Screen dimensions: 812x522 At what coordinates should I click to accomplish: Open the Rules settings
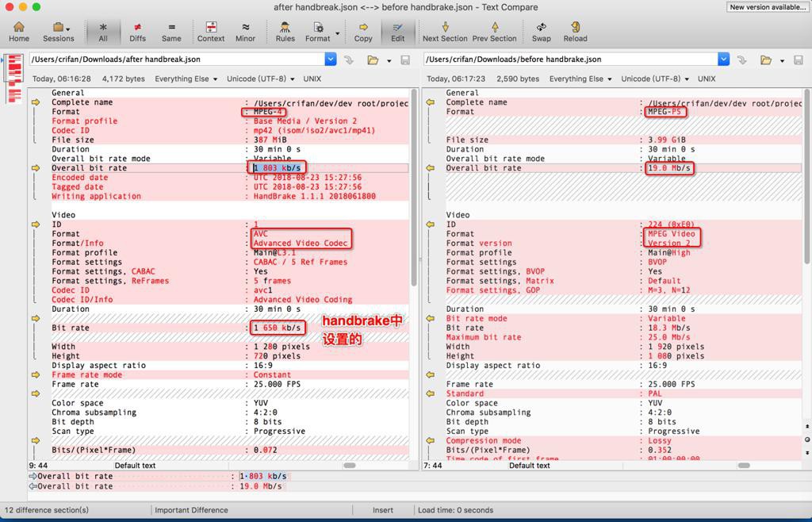point(285,32)
